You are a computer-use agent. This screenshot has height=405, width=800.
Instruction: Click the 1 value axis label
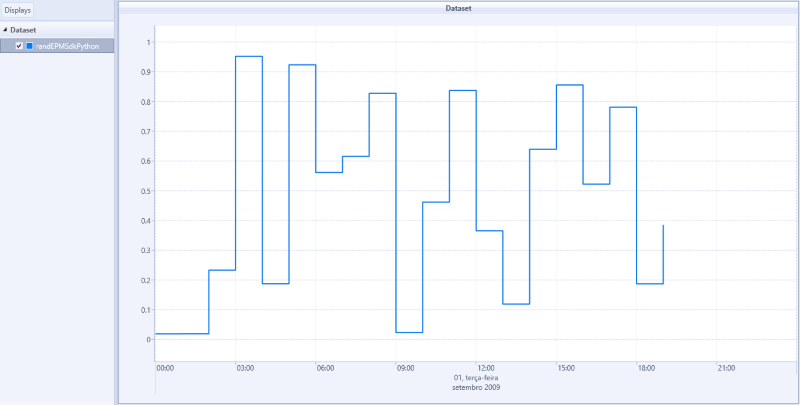pyautogui.click(x=148, y=42)
